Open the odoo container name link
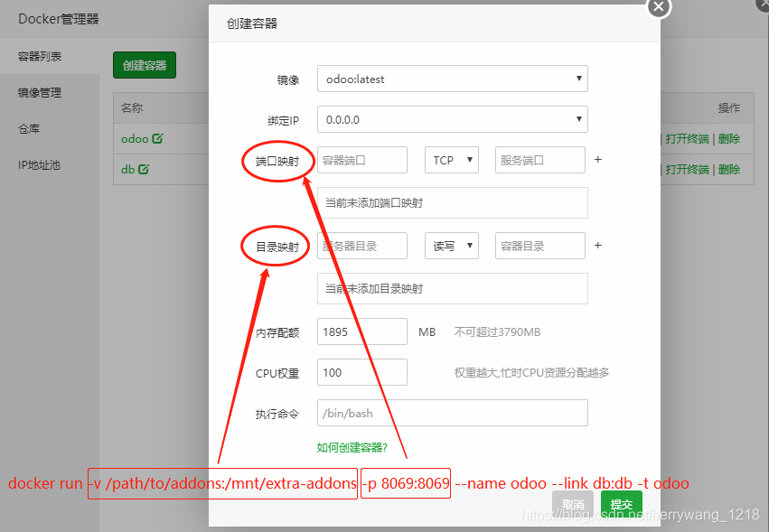Screen dimensions: 769x532 coord(135,139)
